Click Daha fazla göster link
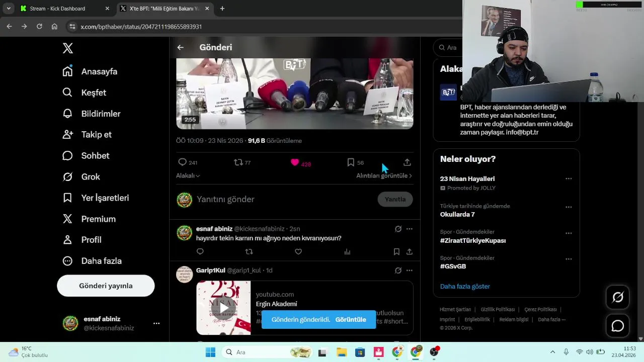The width and height of the screenshot is (644, 362). [465, 286]
